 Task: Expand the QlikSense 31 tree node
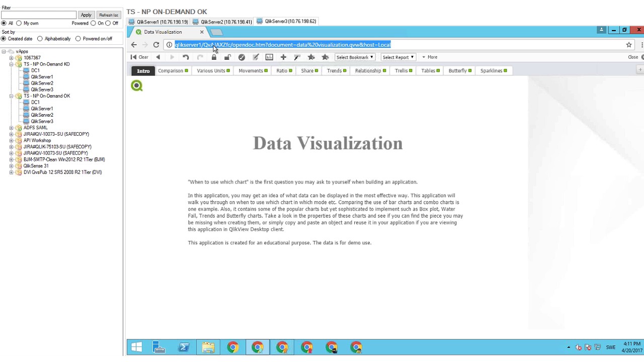(12, 166)
